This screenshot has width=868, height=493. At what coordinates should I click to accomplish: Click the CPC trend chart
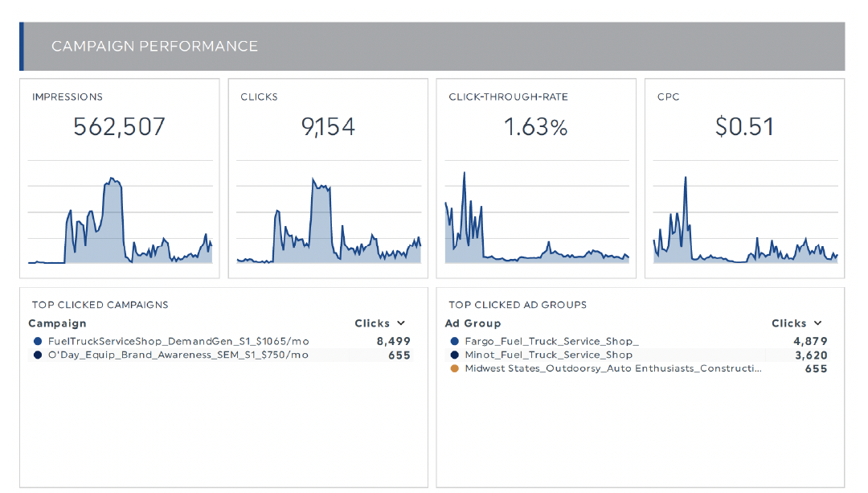pos(745,221)
